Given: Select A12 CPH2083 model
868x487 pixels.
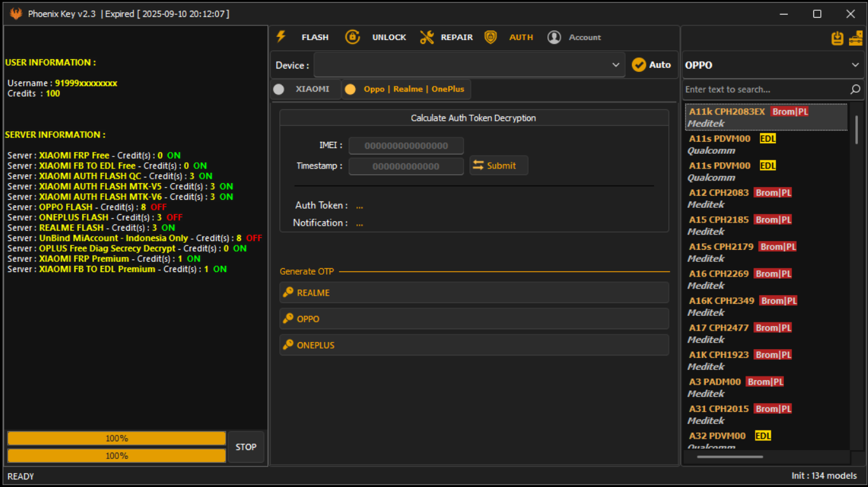Looking at the screenshot, I should (766, 198).
